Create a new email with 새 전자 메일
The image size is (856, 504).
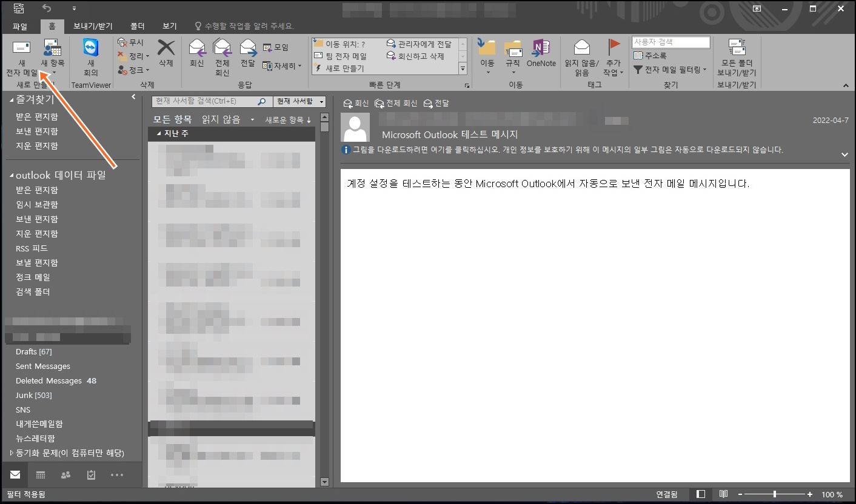click(x=21, y=58)
